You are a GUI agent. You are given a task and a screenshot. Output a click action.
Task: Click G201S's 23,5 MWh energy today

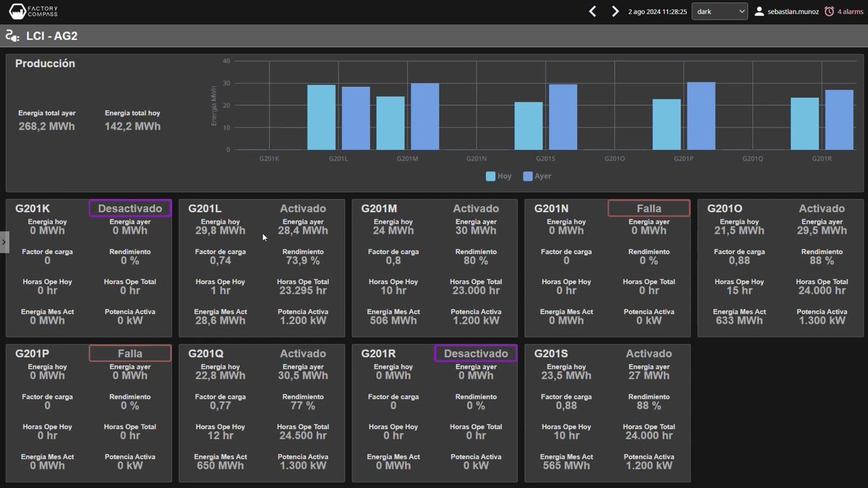566,376
